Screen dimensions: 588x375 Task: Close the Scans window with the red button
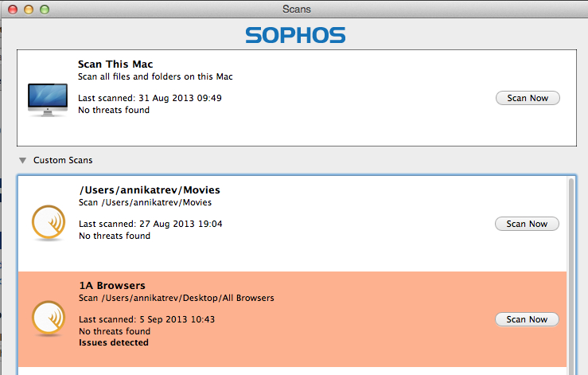[x=14, y=9]
